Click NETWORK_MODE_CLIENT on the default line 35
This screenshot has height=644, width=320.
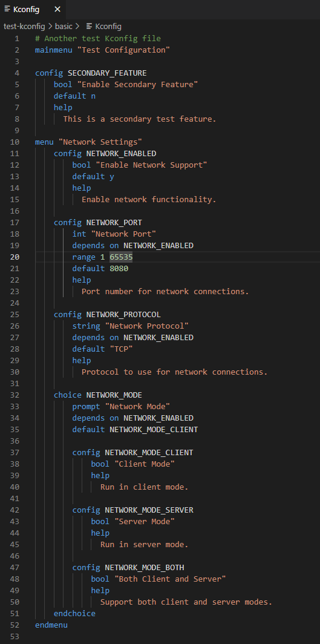154,430
